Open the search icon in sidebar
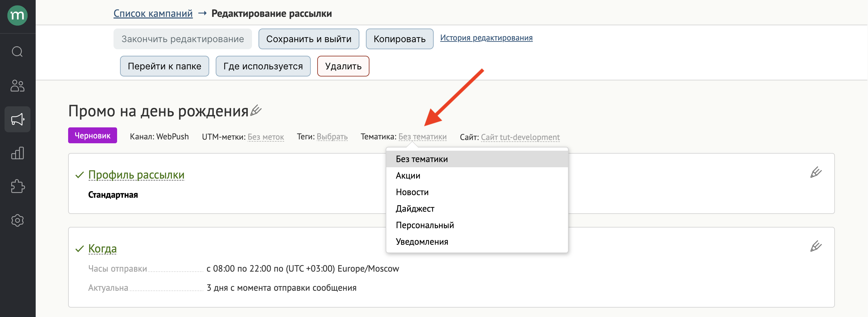 (18, 52)
